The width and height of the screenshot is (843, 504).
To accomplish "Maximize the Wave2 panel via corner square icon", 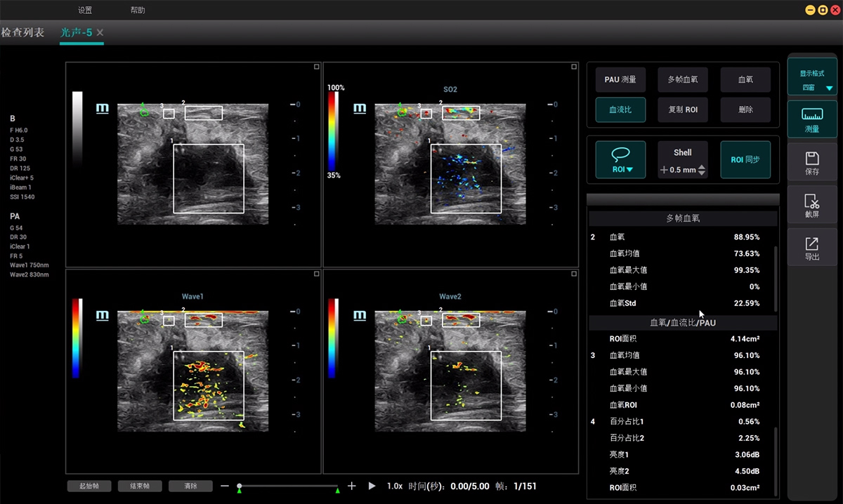I will pos(574,274).
